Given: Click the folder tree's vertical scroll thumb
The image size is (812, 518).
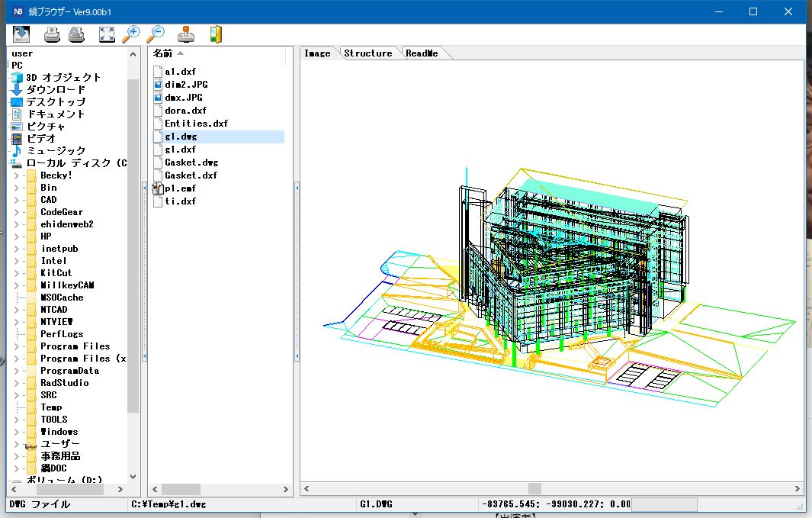Looking at the screenshot, I should [x=133, y=246].
